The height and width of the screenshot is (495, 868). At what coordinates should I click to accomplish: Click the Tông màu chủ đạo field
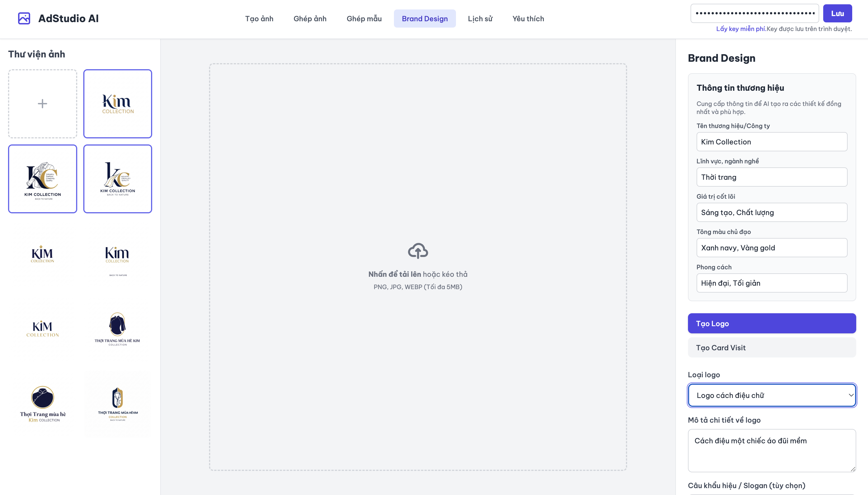pos(772,247)
